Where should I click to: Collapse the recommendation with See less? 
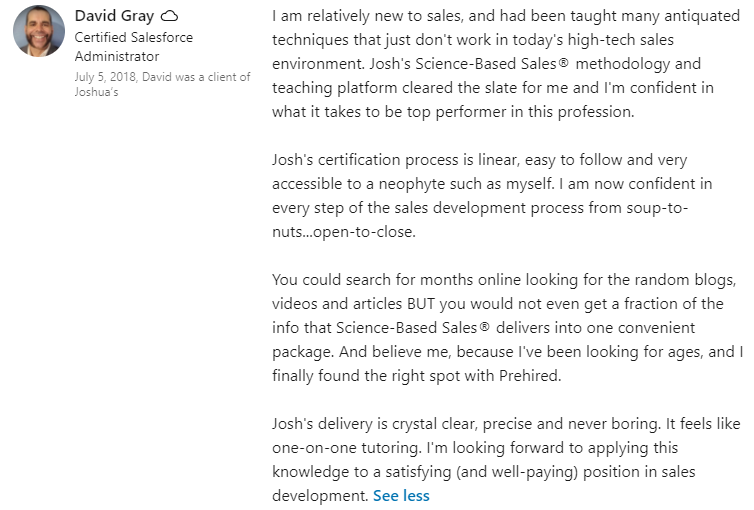pyautogui.click(x=401, y=495)
